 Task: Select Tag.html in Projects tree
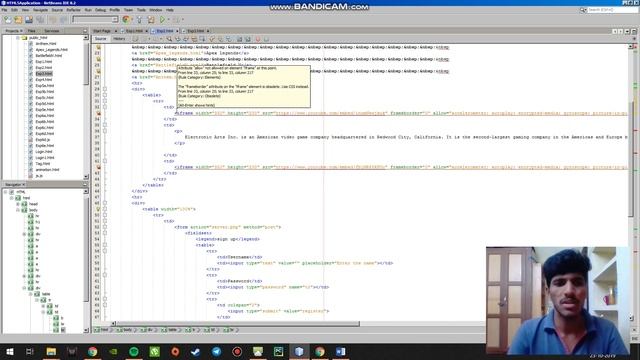(x=42, y=164)
